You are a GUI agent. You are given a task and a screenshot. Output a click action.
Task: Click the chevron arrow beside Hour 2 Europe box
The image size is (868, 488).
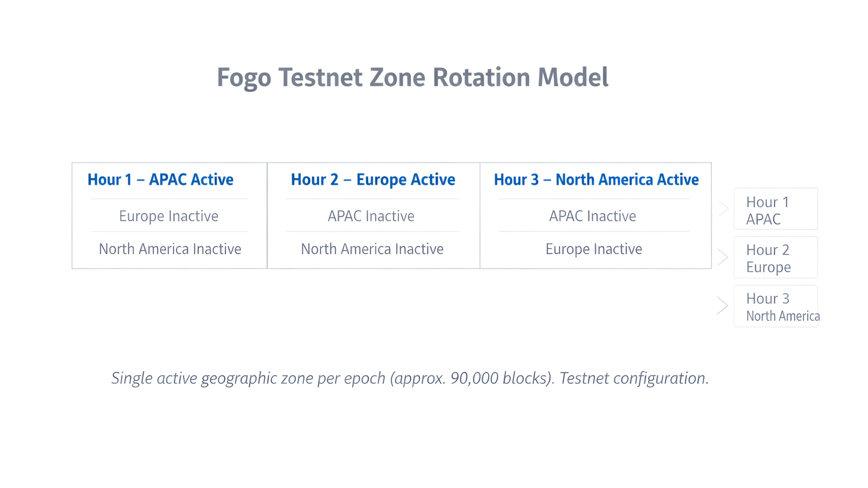(723, 257)
